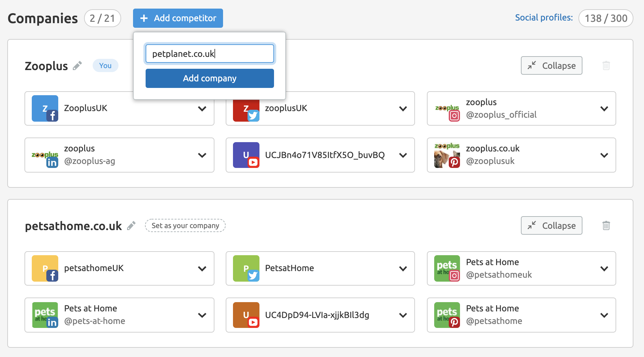Delete petsathome.co.uk company trash icon
Image resolution: width=644 pixels, height=357 pixels.
(606, 225)
